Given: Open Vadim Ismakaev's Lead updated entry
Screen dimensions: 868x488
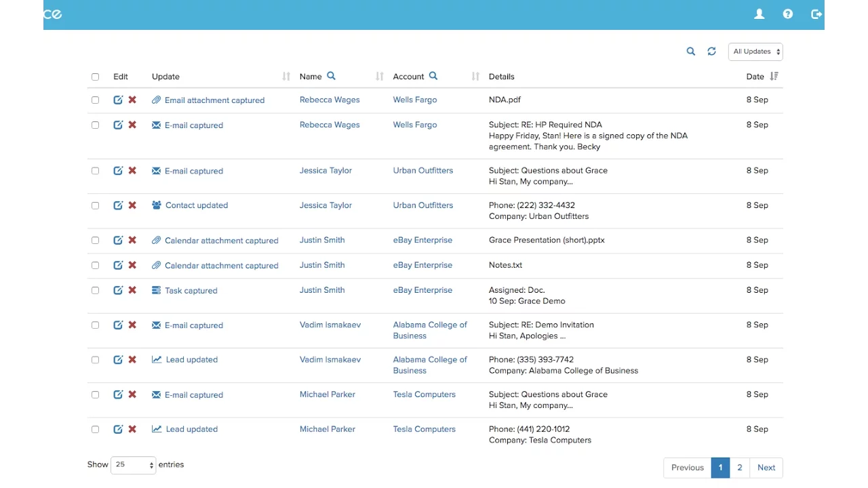Looking at the screenshot, I should 191,360.
